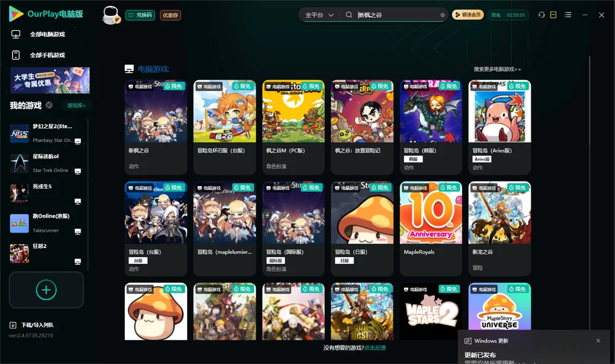Screen dimensions: 615x364
Task: Open the list menu icon in title bar
Action: point(568,15)
